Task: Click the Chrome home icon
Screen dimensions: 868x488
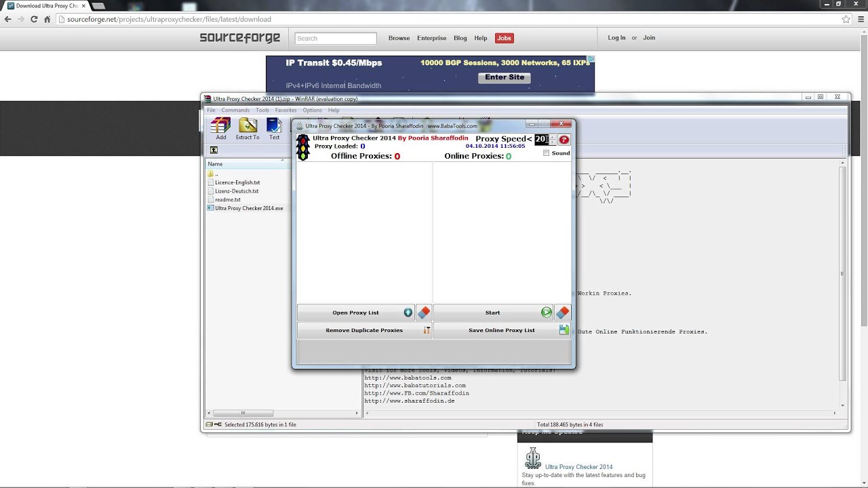Action: (x=47, y=19)
